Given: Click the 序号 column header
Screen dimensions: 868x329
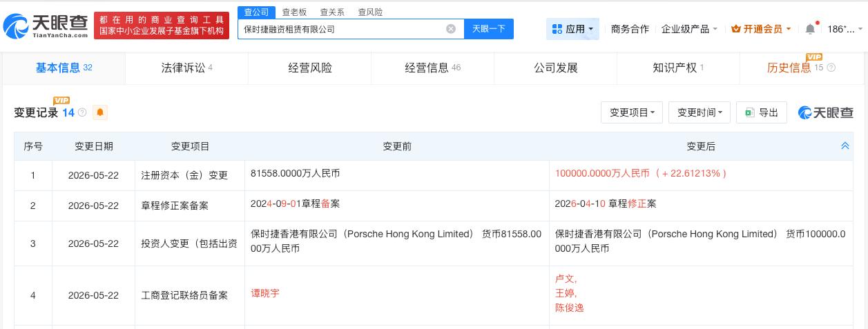Looking at the screenshot, I should [33, 146].
